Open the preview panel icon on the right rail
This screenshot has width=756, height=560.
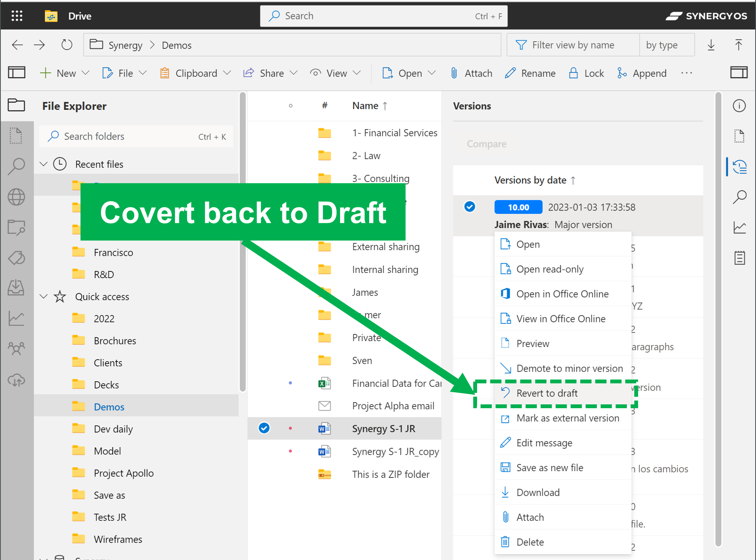tap(739, 136)
